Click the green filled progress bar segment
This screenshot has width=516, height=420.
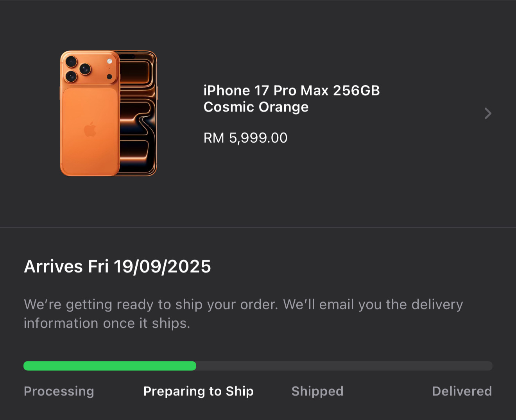pyautogui.click(x=110, y=366)
